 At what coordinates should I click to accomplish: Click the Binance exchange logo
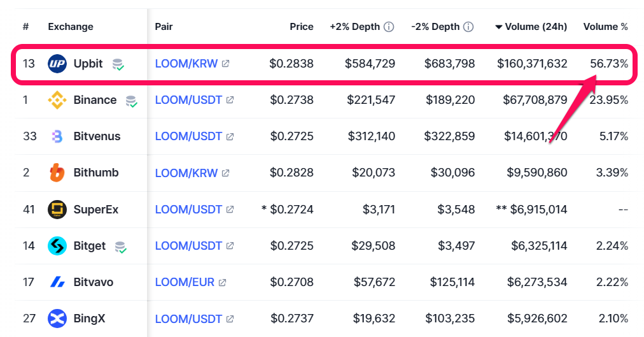click(57, 100)
